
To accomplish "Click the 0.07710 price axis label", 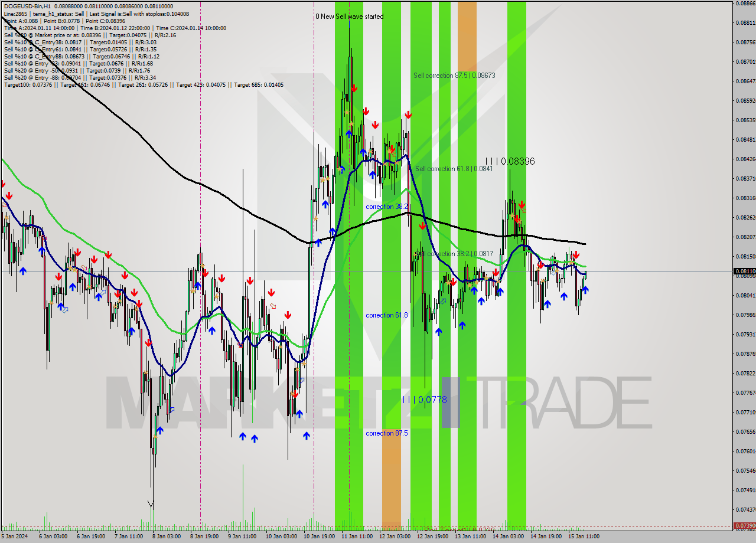I will click(746, 412).
